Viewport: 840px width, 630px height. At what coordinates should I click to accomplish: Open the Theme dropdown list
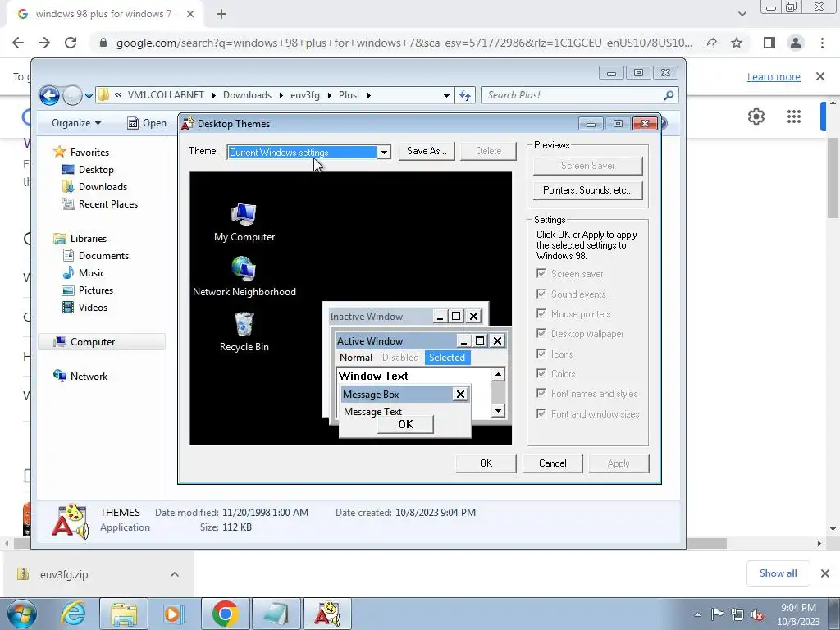(x=384, y=153)
